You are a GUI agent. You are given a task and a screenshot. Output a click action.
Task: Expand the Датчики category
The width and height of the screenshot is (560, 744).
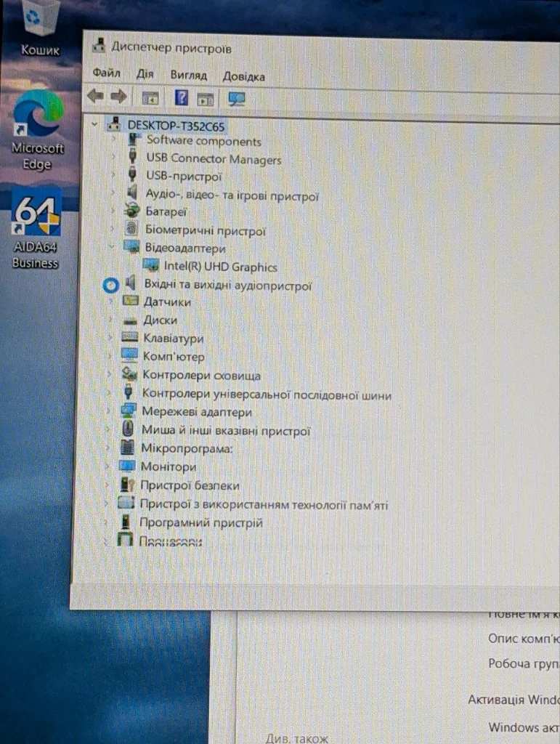click(x=111, y=301)
